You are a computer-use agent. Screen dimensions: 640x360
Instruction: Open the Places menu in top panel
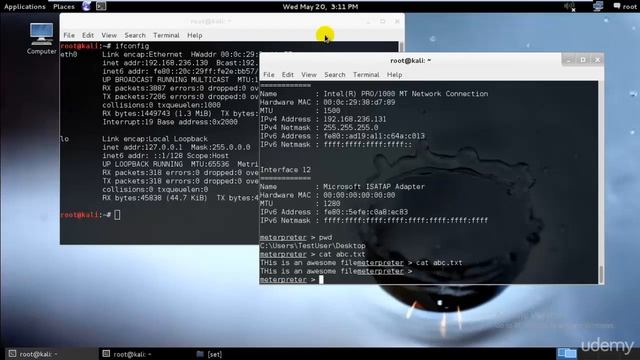(64, 7)
